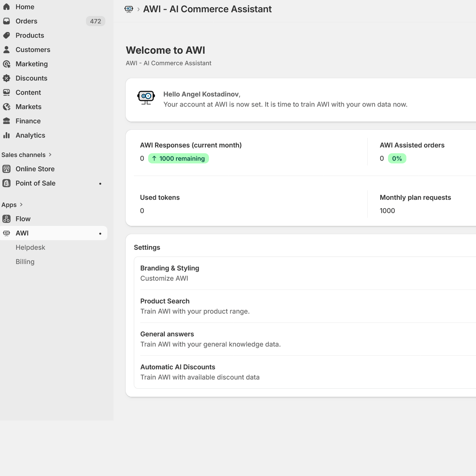Click the 472 orders count badge
The width and height of the screenshot is (476, 476).
(x=96, y=21)
